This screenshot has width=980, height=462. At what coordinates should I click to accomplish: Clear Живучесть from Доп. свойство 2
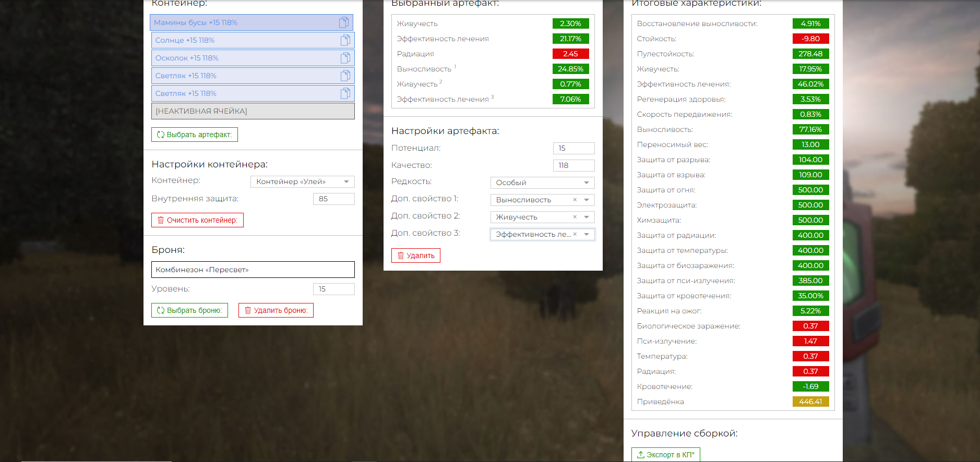coord(575,217)
